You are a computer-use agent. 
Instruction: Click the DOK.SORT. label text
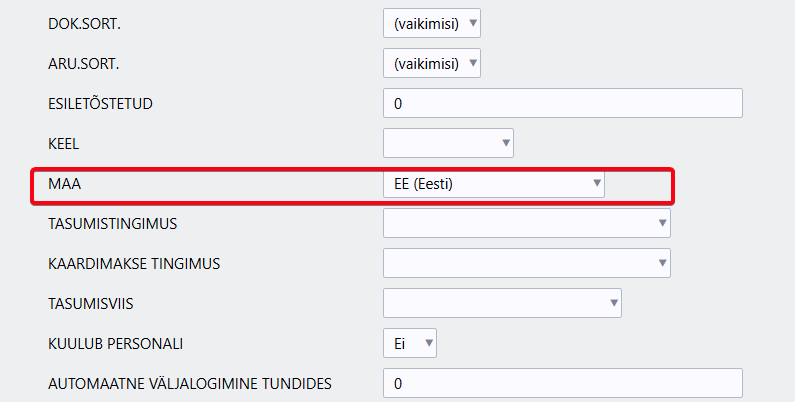(x=84, y=23)
